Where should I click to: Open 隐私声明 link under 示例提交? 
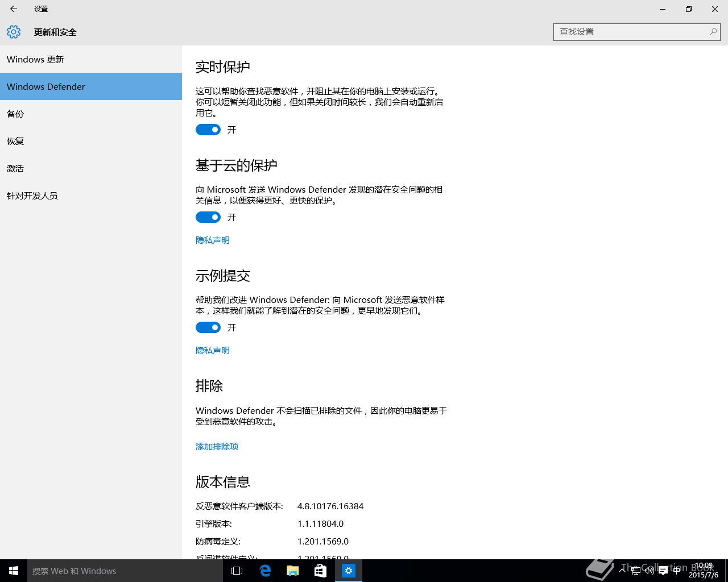[x=213, y=350]
